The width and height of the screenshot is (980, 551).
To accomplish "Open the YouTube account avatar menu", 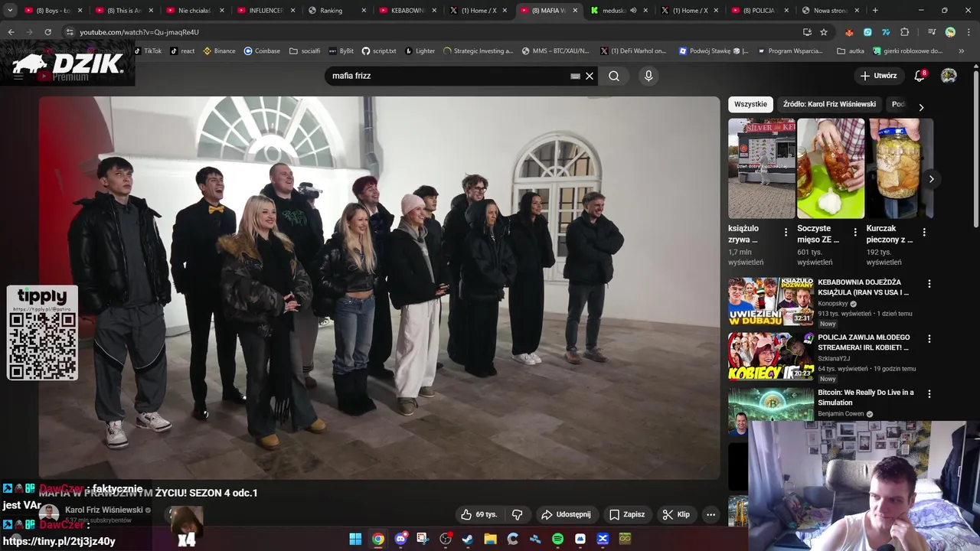I will (x=949, y=76).
